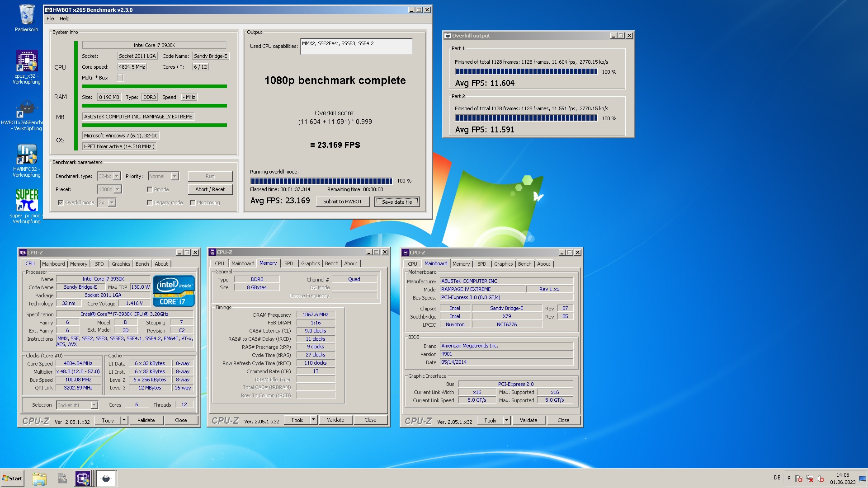Click the muted volume tray icon

[821, 479]
